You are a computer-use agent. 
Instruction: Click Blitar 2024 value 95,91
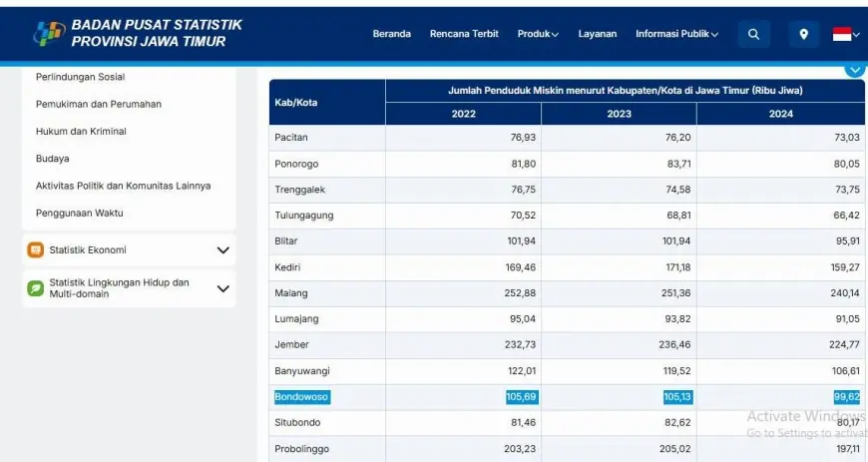848,240
